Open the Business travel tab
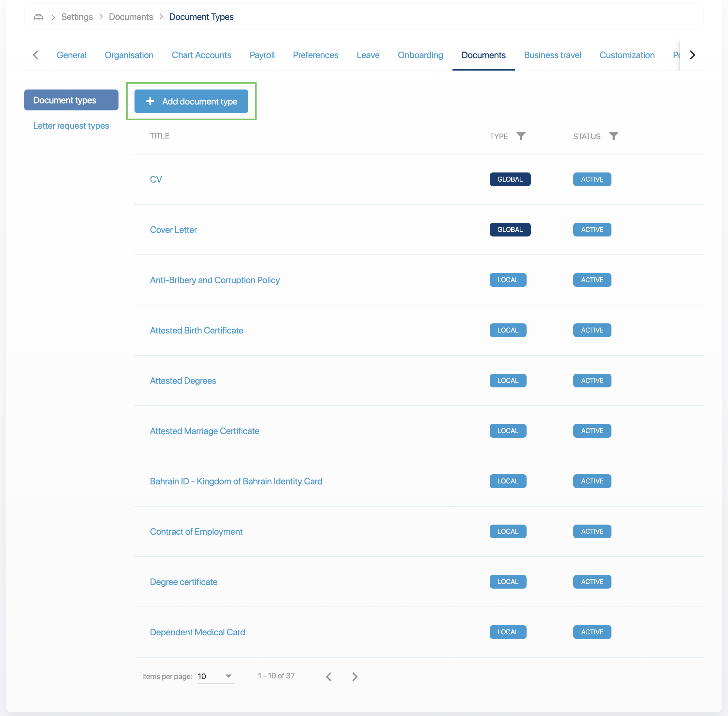The width and height of the screenshot is (728, 716). click(x=552, y=55)
